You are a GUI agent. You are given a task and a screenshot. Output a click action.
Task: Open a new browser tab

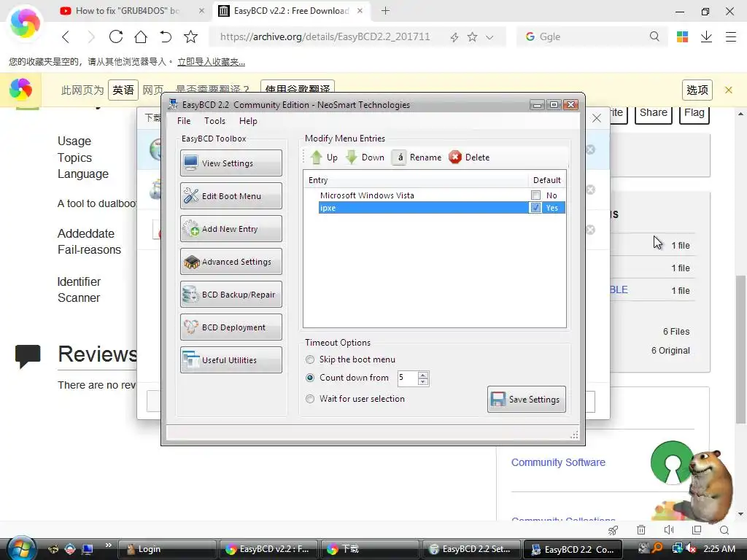click(385, 11)
